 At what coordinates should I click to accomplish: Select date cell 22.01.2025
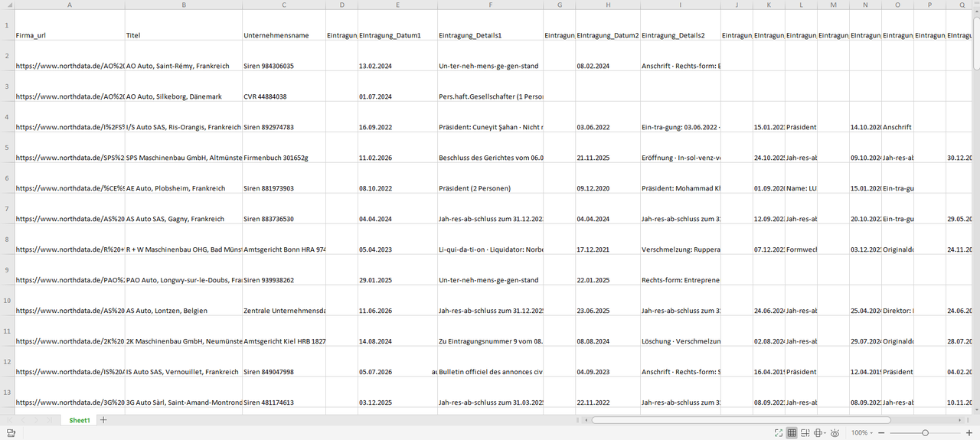click(608, 270)
